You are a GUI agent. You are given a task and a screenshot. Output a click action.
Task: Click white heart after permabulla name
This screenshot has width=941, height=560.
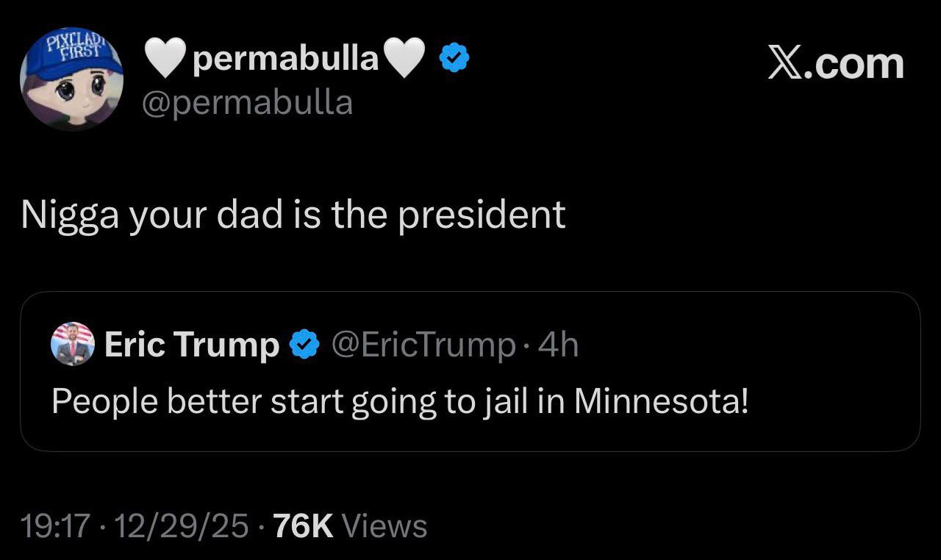coord(405,59)
